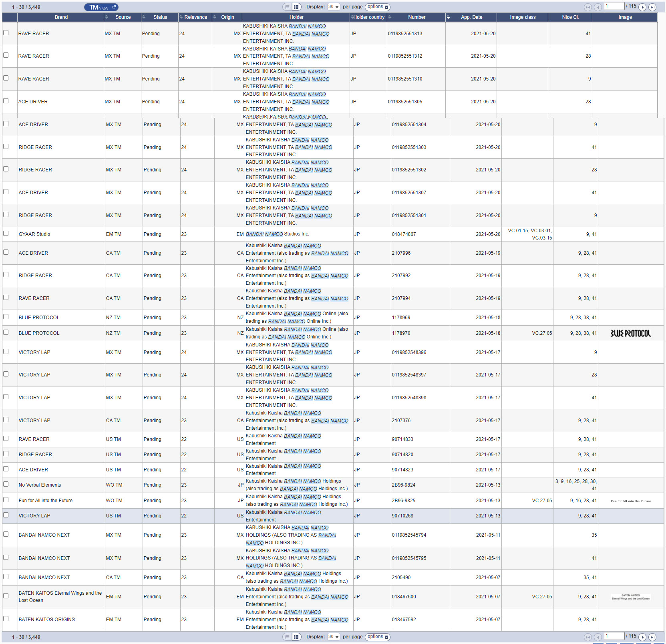Click Image class column header
The image size is (666, 644).
(x=523, y=17)
